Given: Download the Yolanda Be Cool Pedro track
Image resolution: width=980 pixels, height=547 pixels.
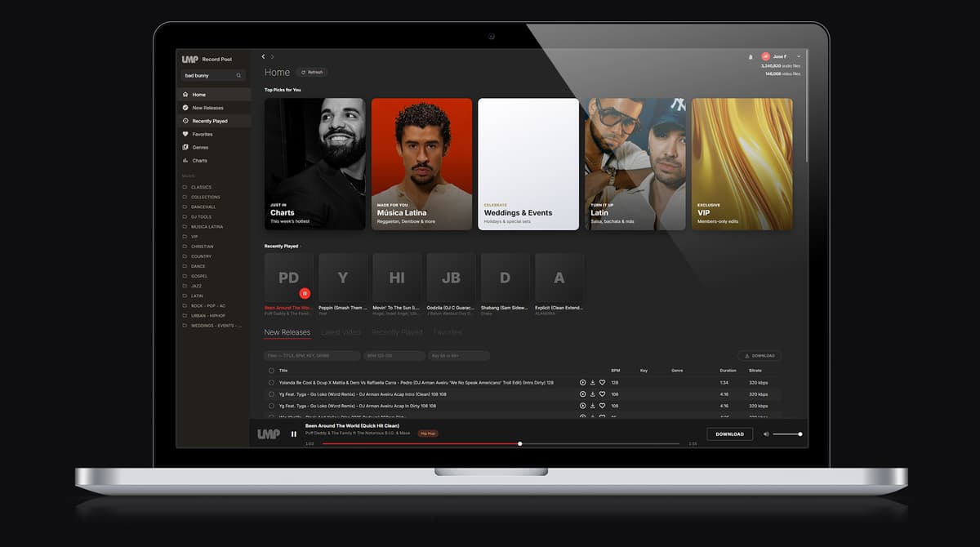Looking at the screenshot, I should tap(593, 382).
